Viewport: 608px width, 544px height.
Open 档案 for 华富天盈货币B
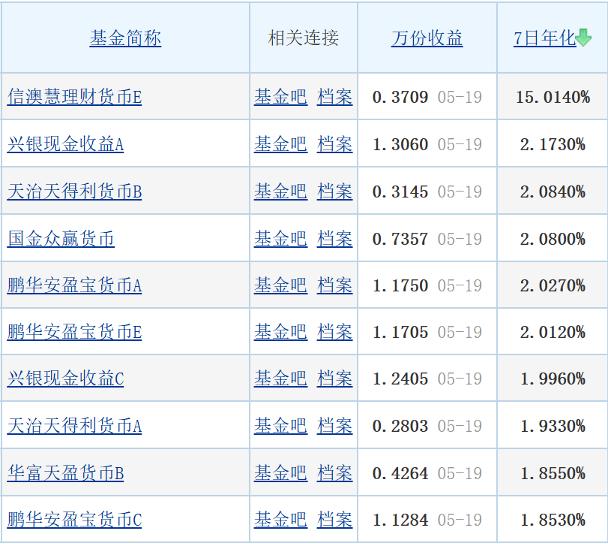click(x=335, y=473)
